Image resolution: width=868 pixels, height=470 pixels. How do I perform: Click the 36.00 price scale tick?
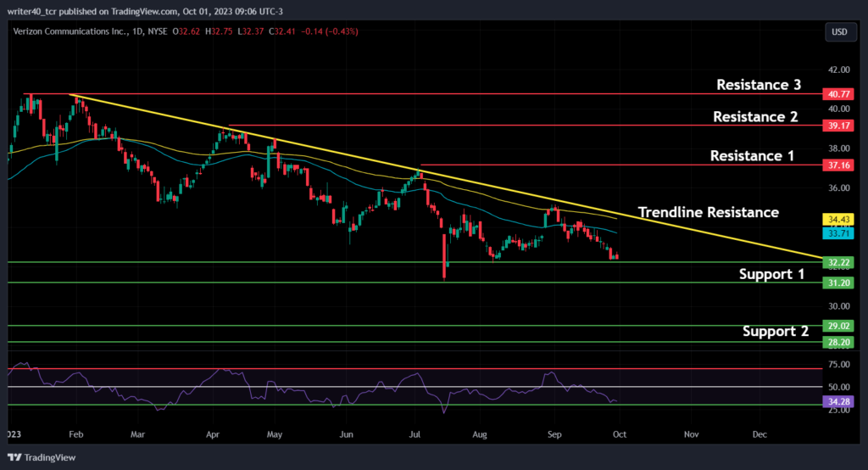838,187
